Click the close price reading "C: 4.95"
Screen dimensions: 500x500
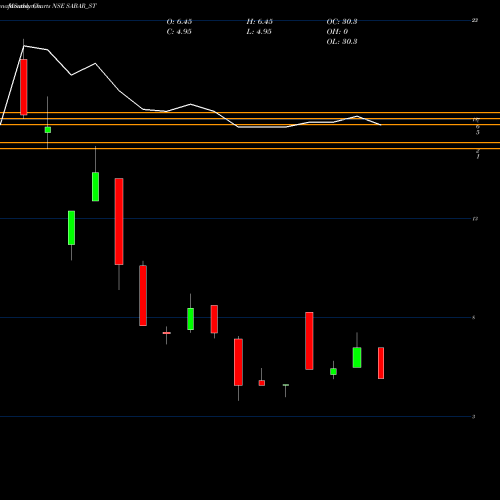pos(179,32)
